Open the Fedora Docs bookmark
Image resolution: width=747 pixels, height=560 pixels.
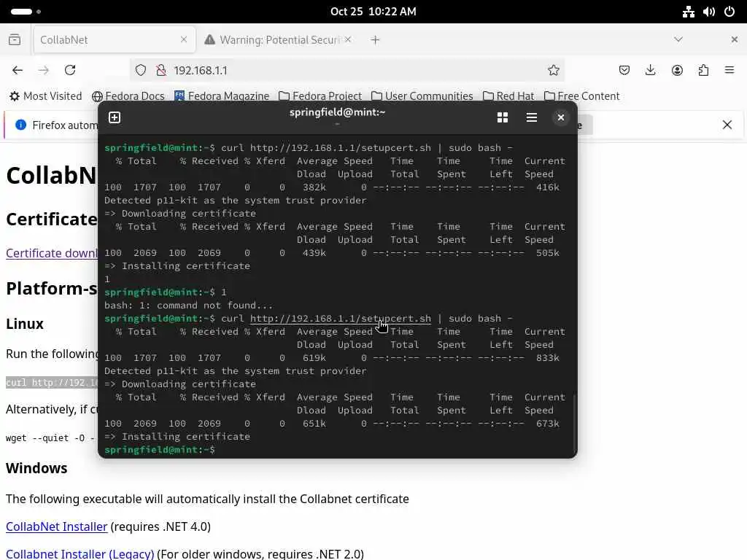coord(128,96)
